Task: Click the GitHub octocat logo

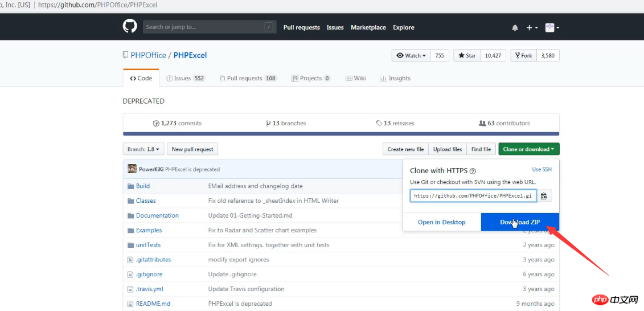Action: (130, 26)
